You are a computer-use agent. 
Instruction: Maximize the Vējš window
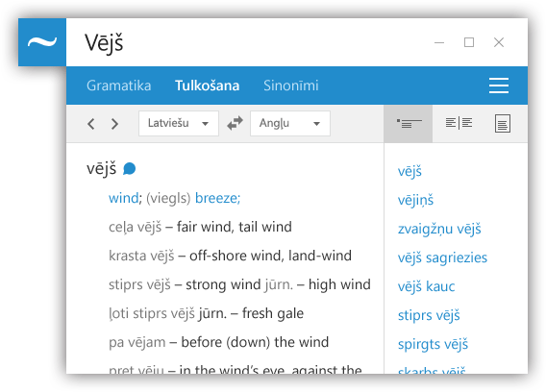(x=469, y=42)
